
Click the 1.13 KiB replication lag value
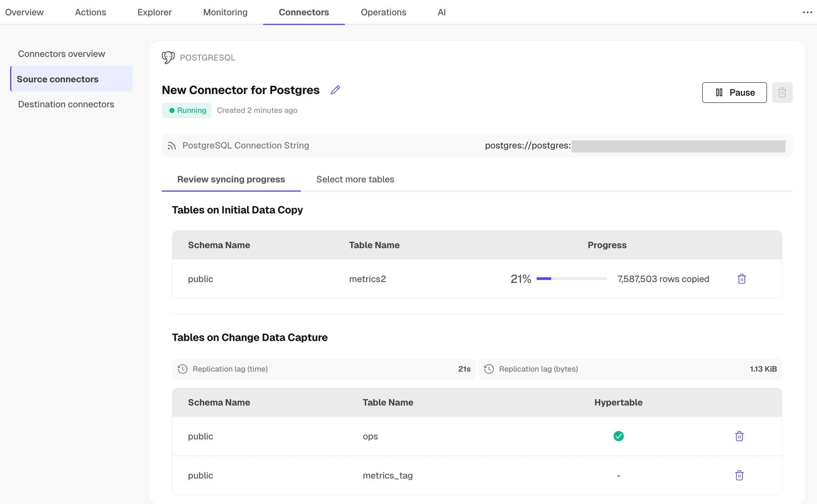[763, 369]
